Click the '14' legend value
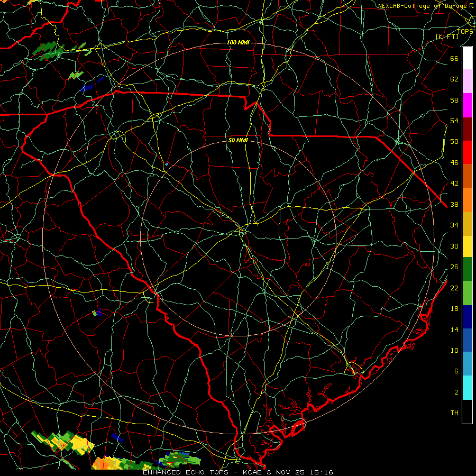 click(x=454, y=329)
